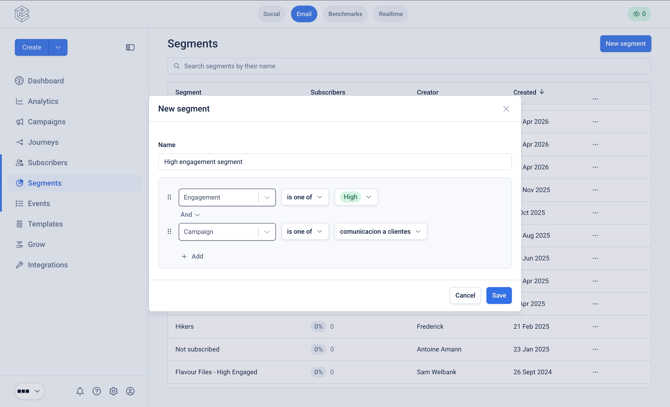Image resolution: width=670 pixels, height=407 pixels.
Task: Collapse sidebar using panel toggle icon
Action: 130,47
